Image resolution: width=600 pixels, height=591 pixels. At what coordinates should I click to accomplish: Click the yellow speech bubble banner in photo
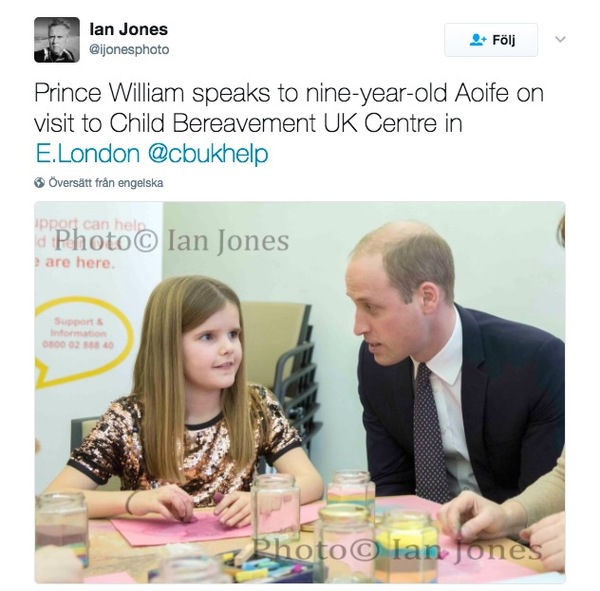point(82,339)
